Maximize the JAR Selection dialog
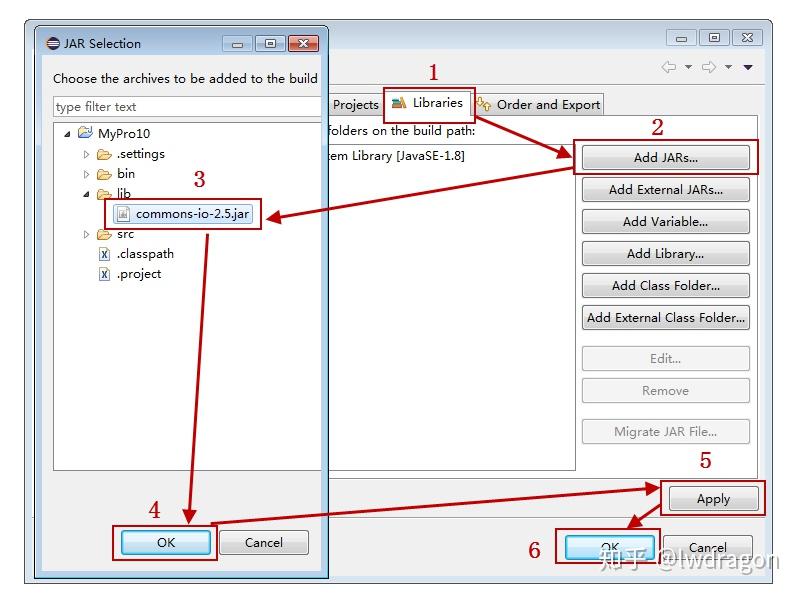This screenshot has width=800, height=596. point(270,44)
